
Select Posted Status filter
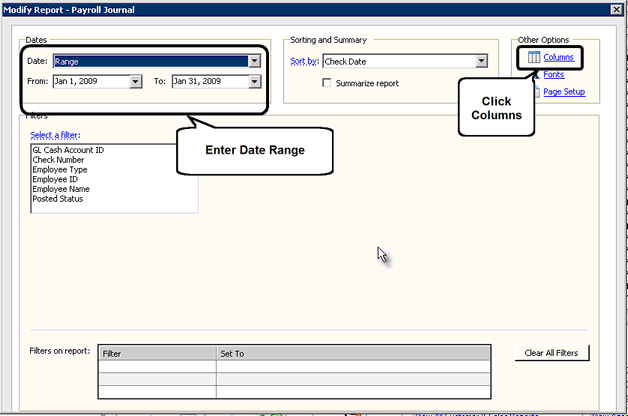[x=58, y=199]
